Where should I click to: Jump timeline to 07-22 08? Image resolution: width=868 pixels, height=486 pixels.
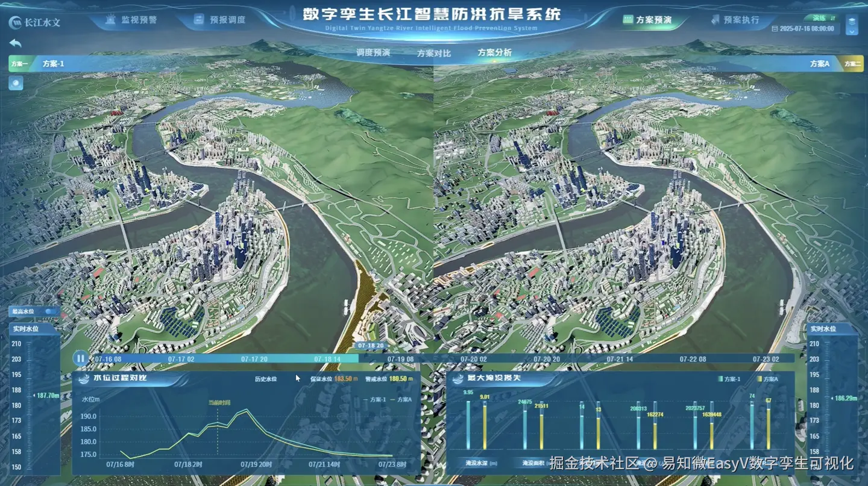tap(693, 358)
